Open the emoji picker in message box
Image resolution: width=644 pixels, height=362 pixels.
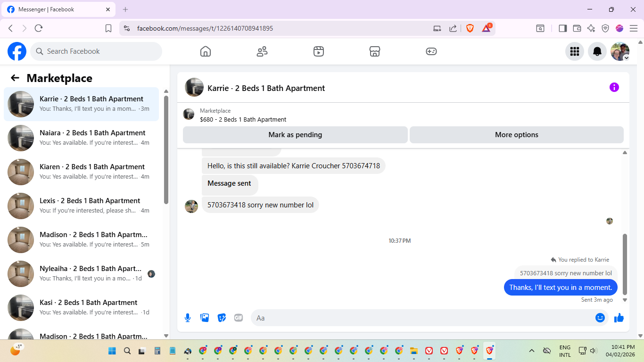(x=600, y=318)
